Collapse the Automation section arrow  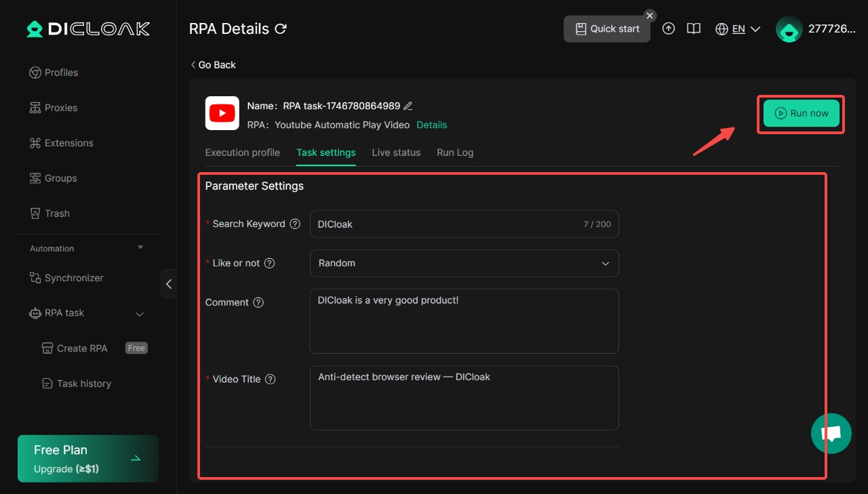[x=140, y=248]
